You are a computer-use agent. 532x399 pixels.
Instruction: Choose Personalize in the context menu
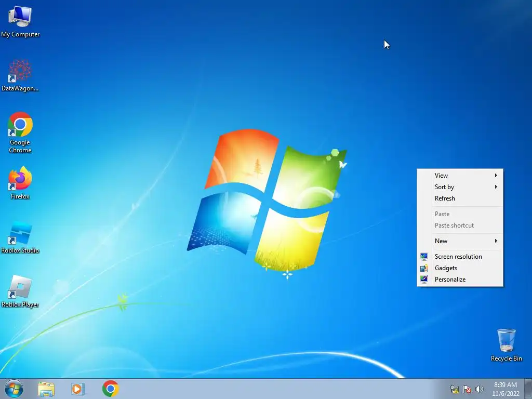coord(460,280)
